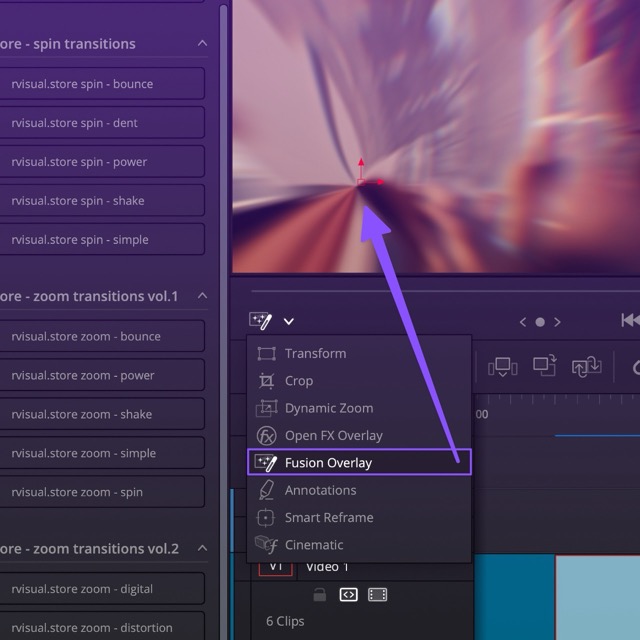640x640 pixels.
Task: Pick Annotations from the overlay menu
Action: coord(320,490)
